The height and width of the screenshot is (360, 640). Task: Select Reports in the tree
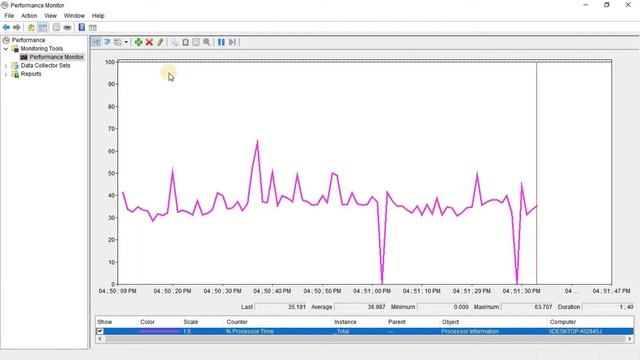[x=31, y=74]
